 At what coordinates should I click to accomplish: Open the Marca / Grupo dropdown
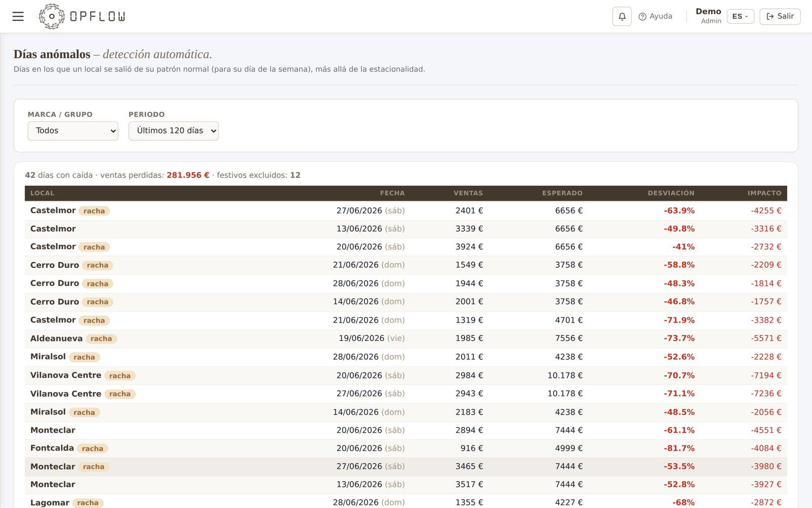[73, 131]
